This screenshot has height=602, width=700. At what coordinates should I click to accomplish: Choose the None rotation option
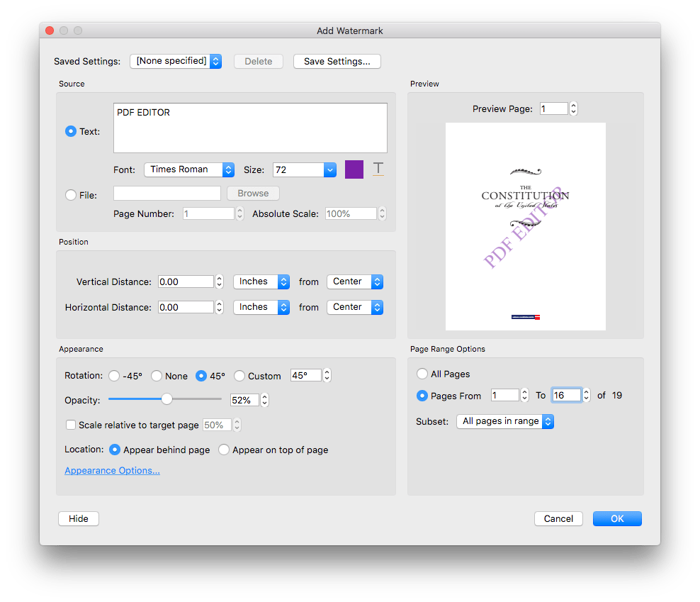coord(157,376)
